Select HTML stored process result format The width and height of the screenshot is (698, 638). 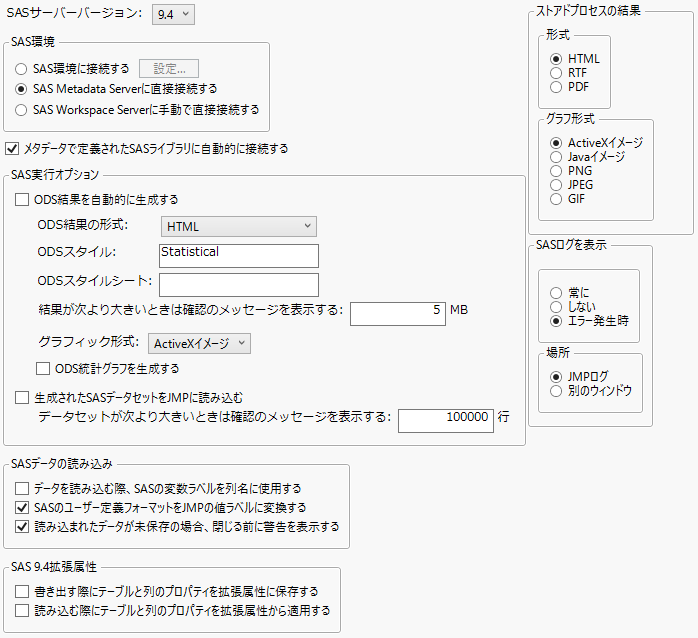pyautogui.click(x=556, y=59)
